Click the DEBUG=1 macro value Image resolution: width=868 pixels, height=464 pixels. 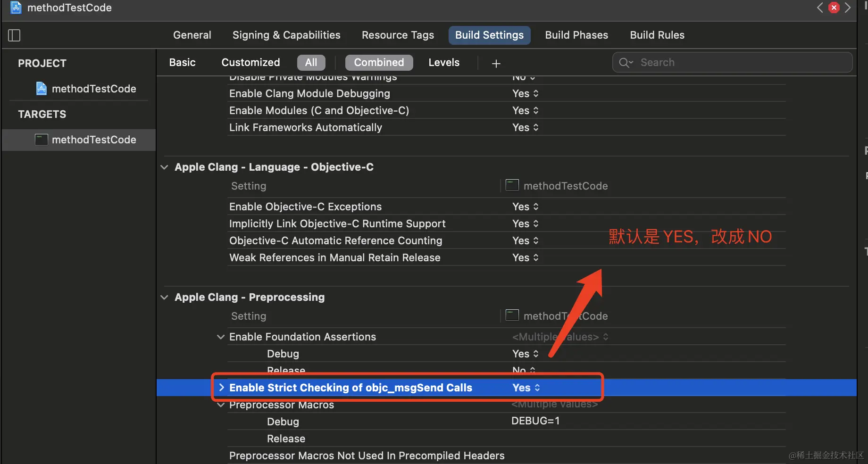(535, 421)
